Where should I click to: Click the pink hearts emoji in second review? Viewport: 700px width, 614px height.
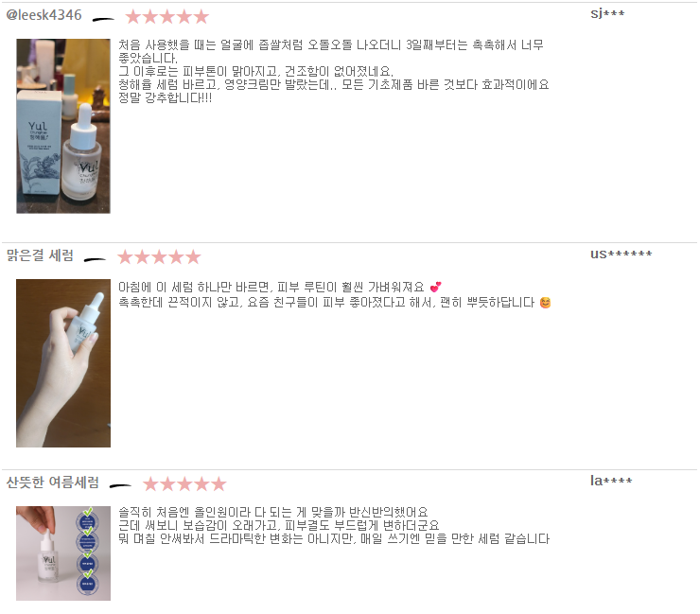click(436, 287)
